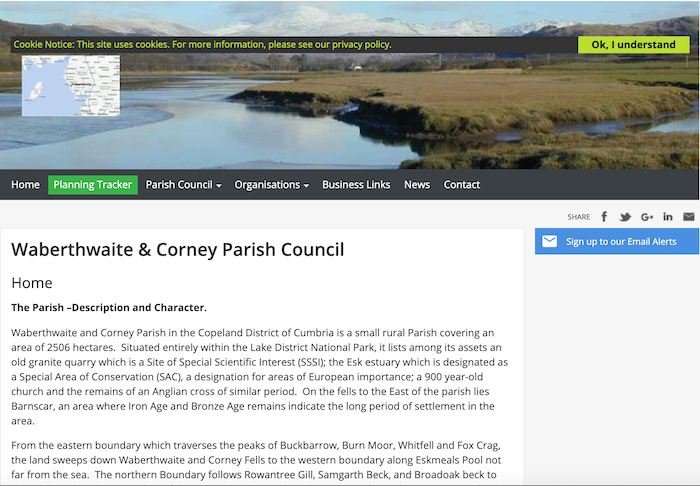Share page on Facebook
Image resolution: width=700 pixels, height=486 pixels.
pos(604,217)
